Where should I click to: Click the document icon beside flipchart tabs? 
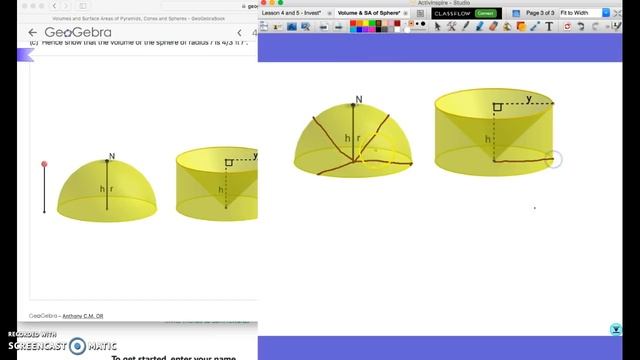coord(420,13)
